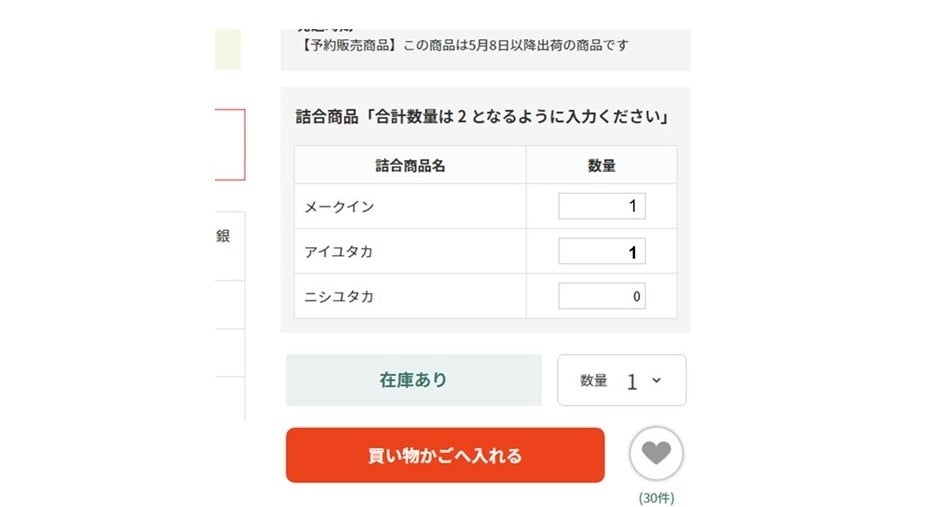Viewport: 944px width, 507px height.
Task: Select the アイユタカ product name cell
Action: click(x=410, y=251)
